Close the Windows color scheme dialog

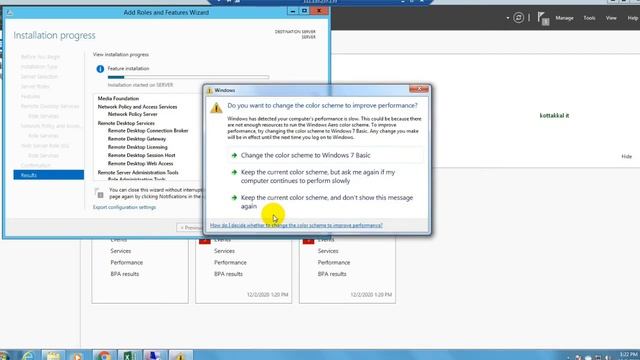pos(419,89)
